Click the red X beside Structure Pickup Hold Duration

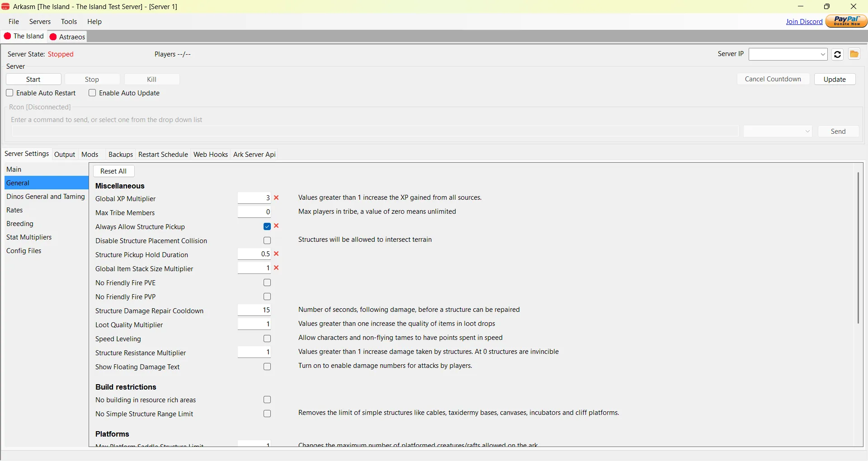[x=277, y=254]
